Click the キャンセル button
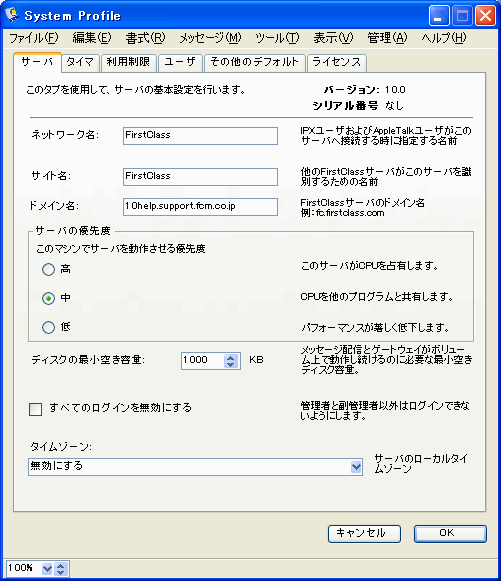This screenshot has height=581, width=501. pos(364,534)
